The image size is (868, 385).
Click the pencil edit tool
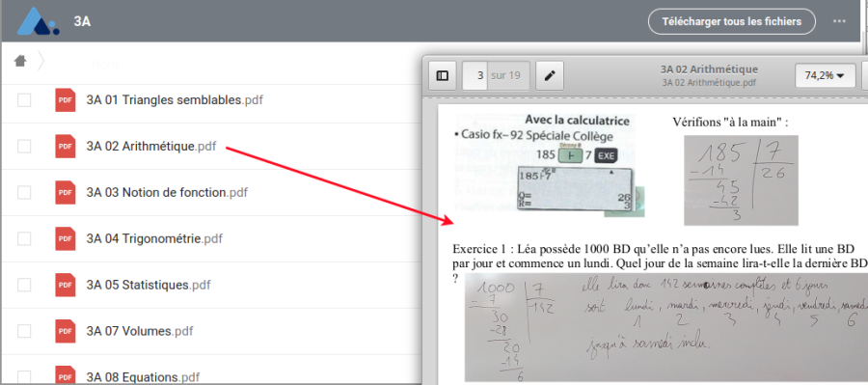[550, 76]
